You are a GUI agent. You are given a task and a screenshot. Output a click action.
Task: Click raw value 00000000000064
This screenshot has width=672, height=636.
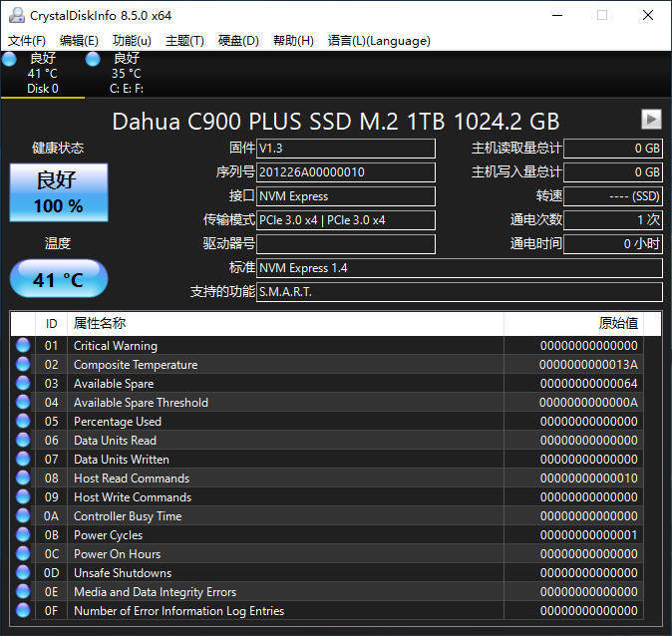(x=588, y=383)
